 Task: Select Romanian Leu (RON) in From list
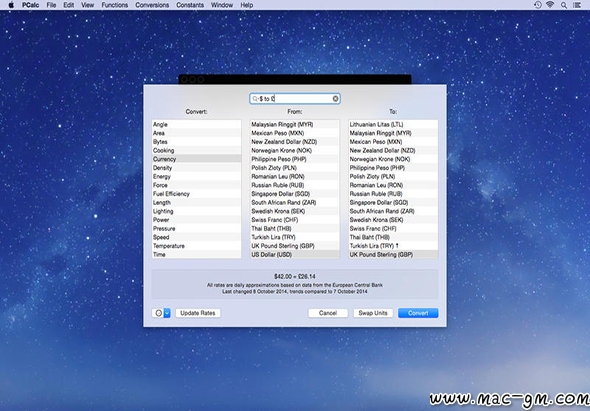coord(295,176)
